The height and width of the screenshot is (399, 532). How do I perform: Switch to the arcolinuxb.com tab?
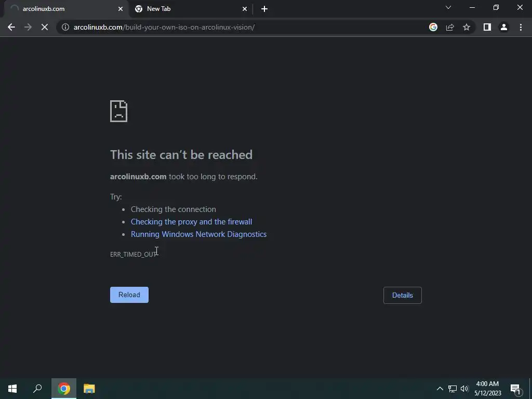(66, 9)
